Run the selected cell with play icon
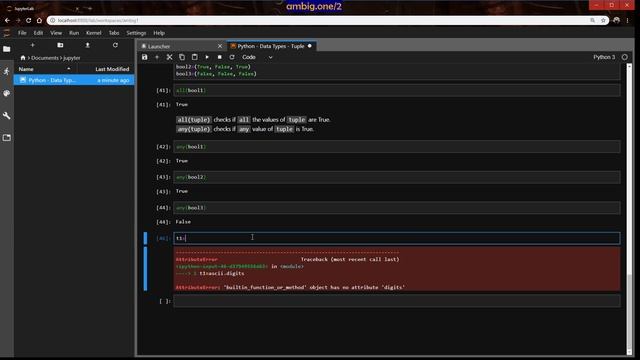Viewport: 640px width, 360px height. pos(207,57)
